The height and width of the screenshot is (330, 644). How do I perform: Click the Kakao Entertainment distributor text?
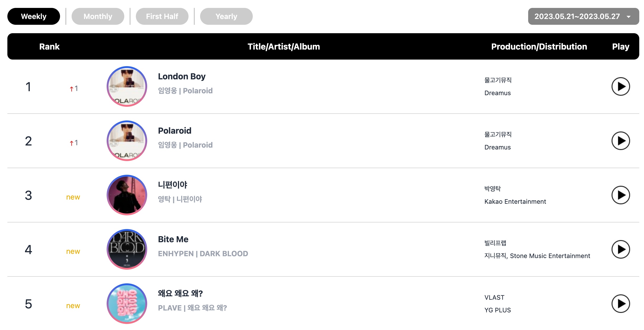[515, 202]
